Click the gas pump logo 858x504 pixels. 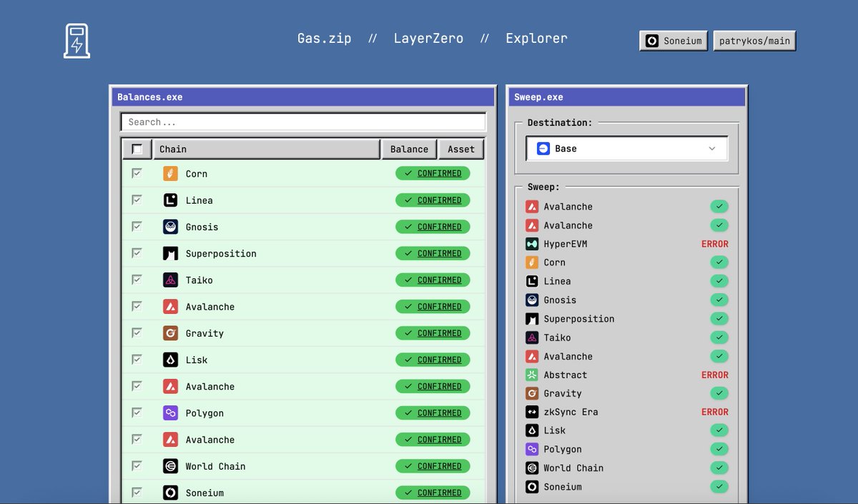click(77, 41)
